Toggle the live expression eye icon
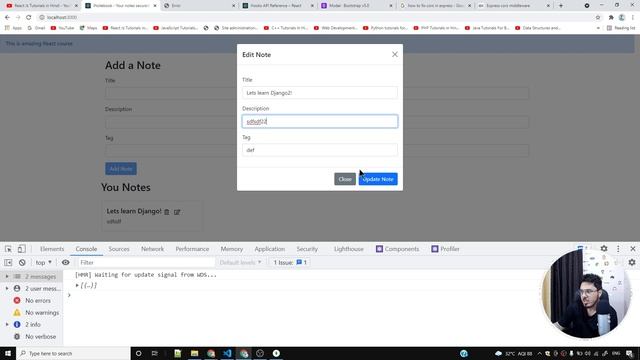 coord(65,262)
